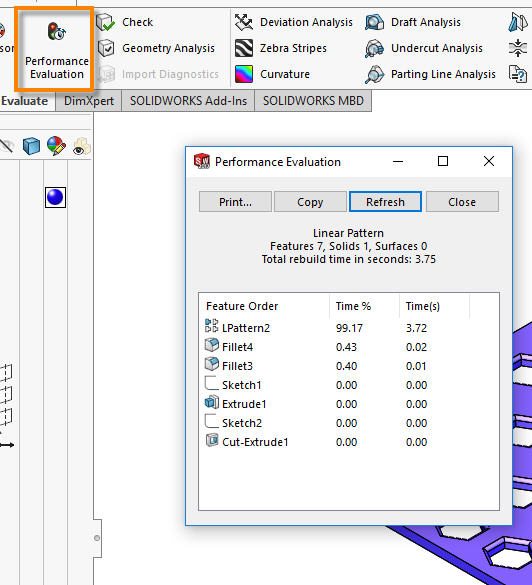Click the Close button in the dialog

coord(462,202)
